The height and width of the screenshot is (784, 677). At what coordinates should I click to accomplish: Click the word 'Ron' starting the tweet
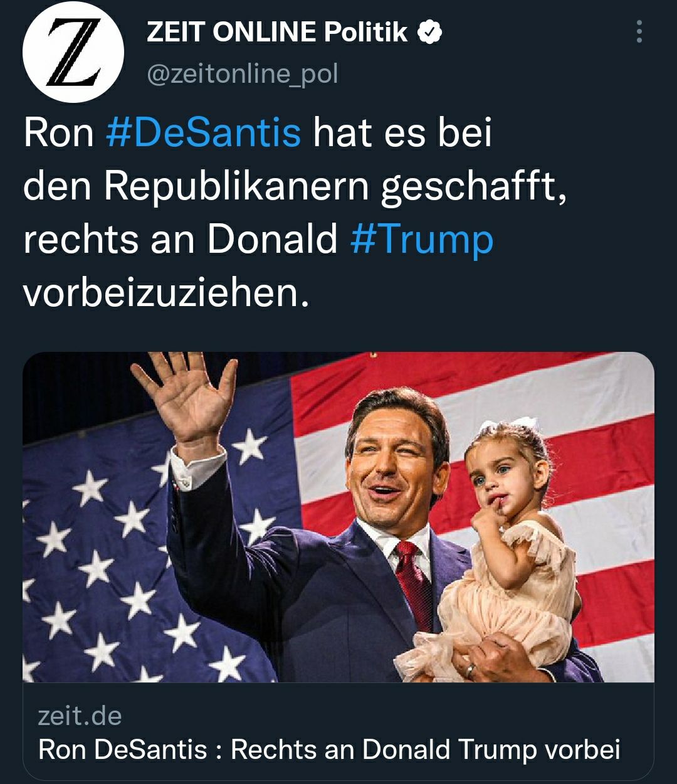[x=58, y=133]
